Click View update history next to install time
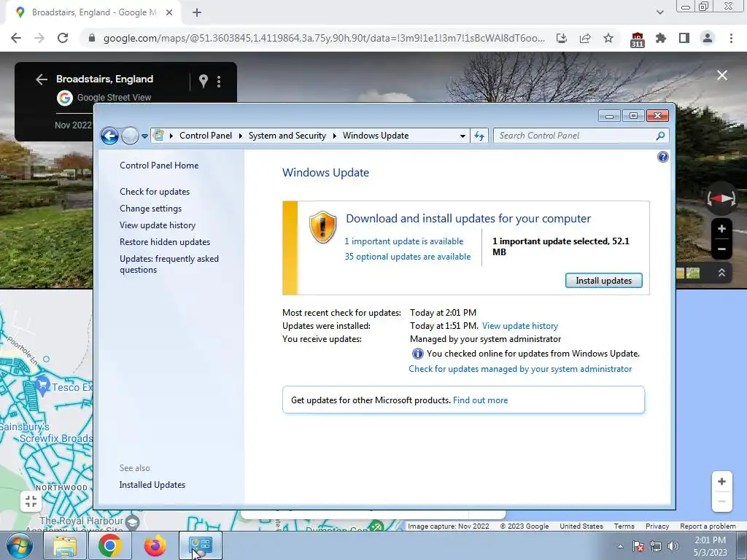 519,326
